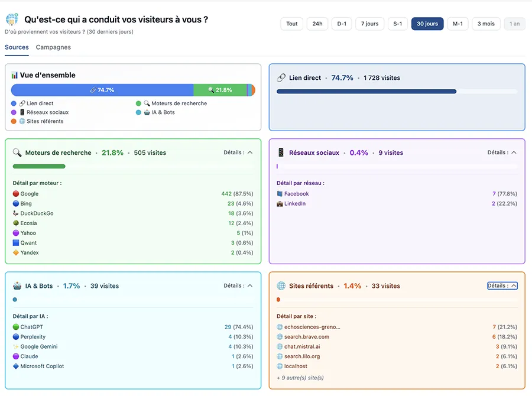Click the search.brave.com referrer entry
The height and width of the screenshot is (396, 532).
pos(306,337)
